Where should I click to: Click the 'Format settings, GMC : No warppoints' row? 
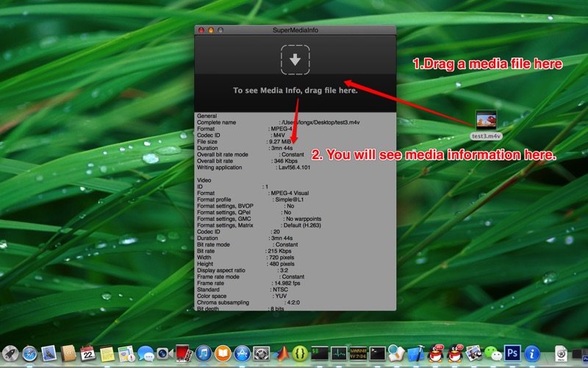click(259, 219)
